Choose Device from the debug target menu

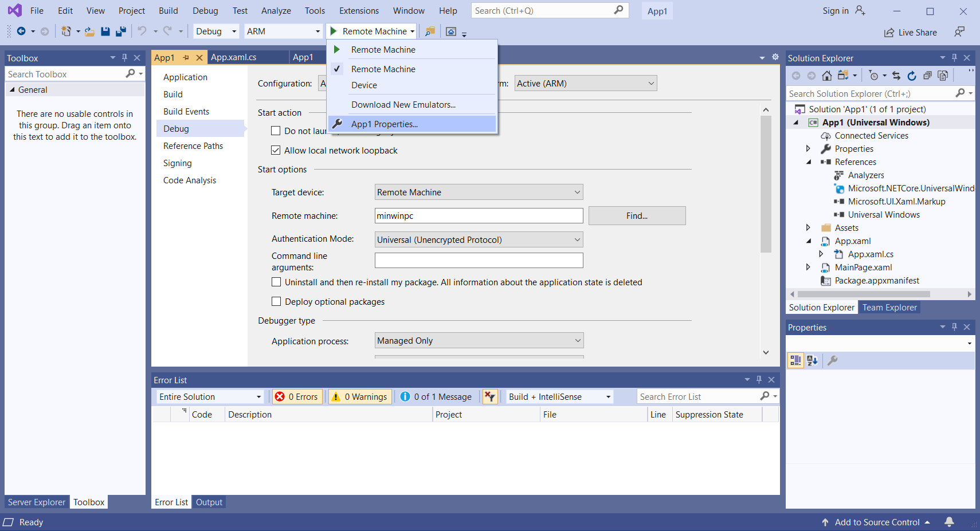[x=412, y=85]
